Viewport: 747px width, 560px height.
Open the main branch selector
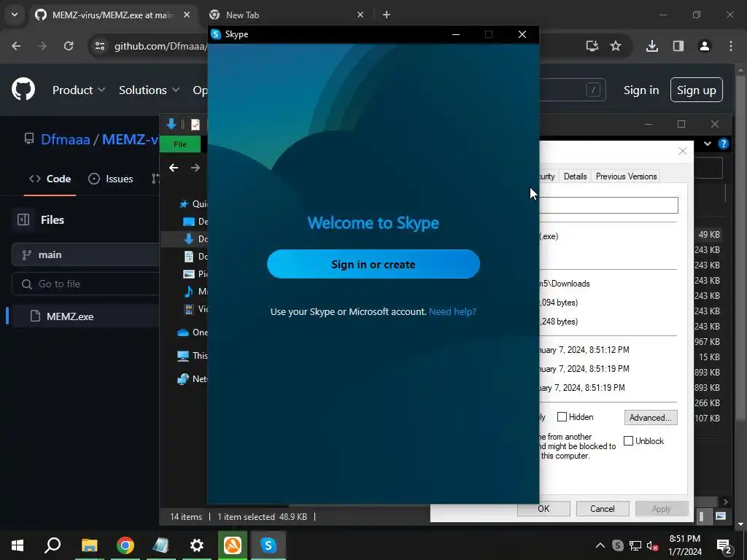click(86, 254)
